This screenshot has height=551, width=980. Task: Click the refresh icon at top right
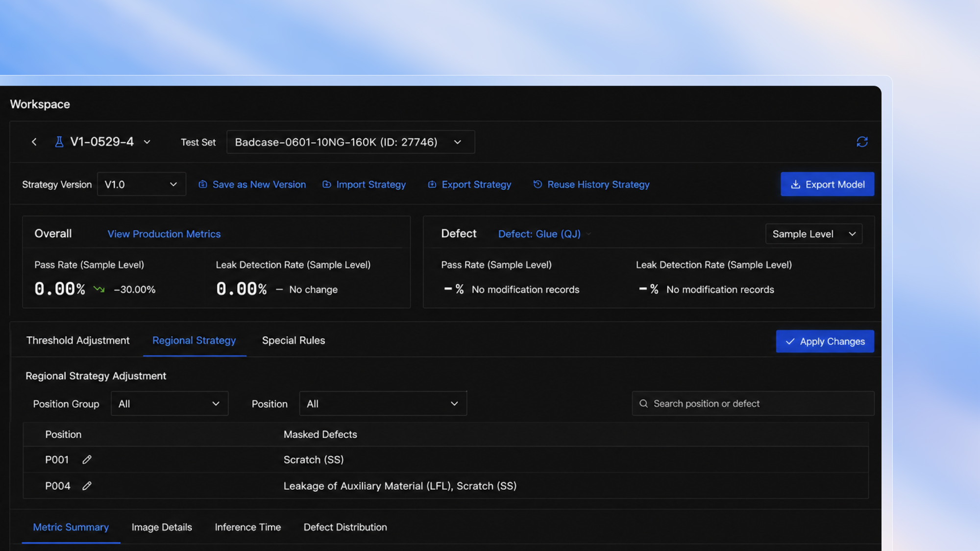click(x=862, y=142)
